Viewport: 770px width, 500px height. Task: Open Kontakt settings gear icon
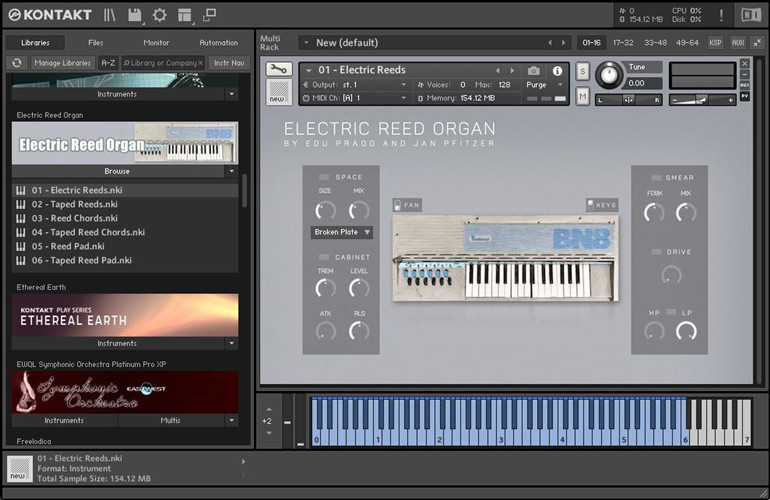159,15
